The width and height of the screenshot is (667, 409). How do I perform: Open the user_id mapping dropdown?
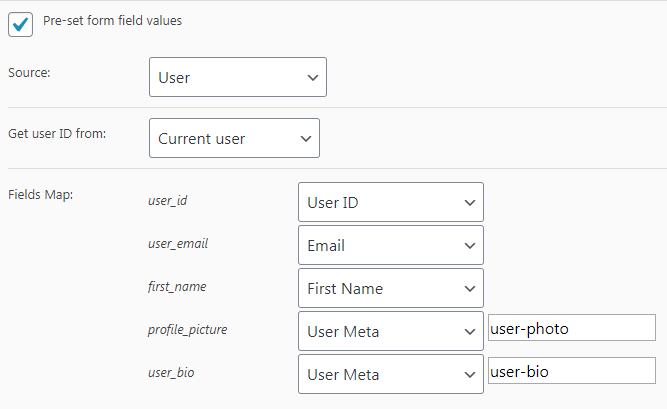point(390,202)
